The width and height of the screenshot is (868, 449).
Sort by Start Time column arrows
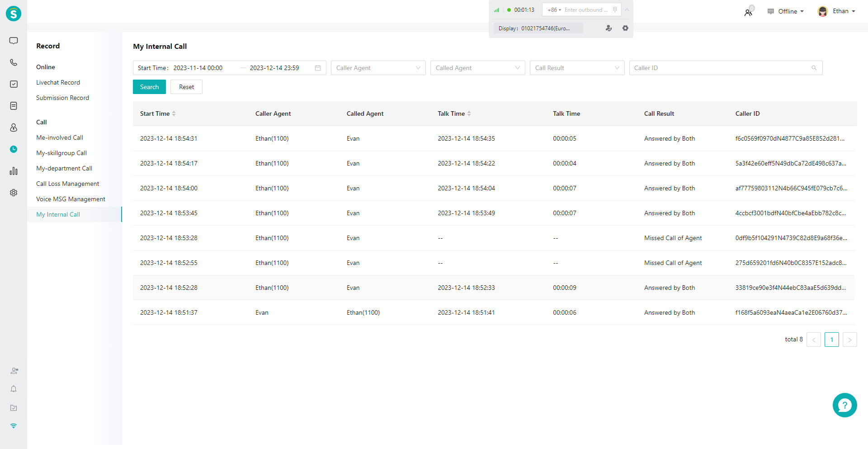(174, 113)
